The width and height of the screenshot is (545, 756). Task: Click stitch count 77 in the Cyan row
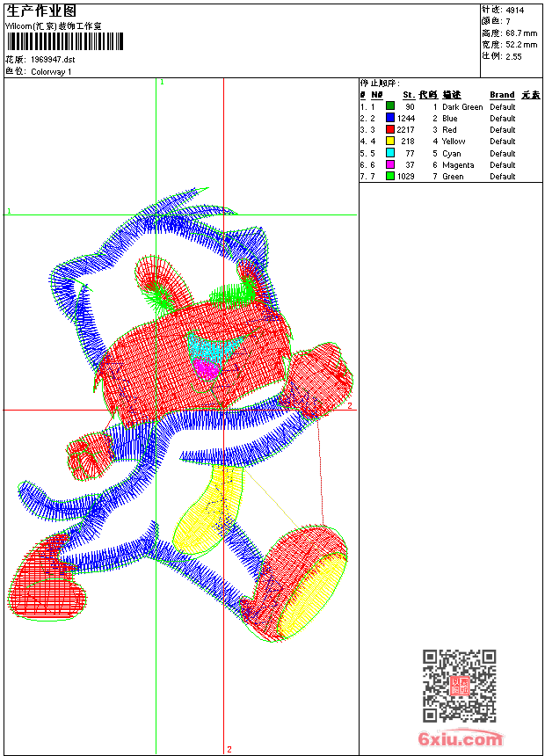pos(410,154)
